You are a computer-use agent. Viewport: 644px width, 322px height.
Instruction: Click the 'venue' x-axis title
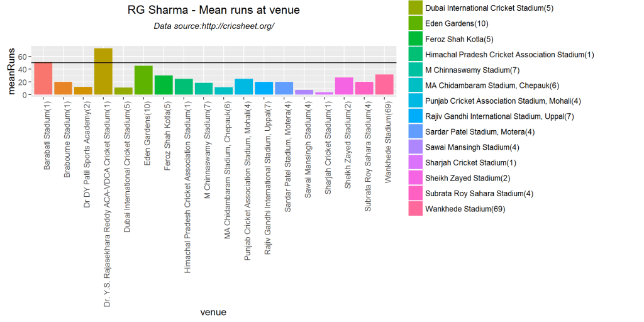213,312
